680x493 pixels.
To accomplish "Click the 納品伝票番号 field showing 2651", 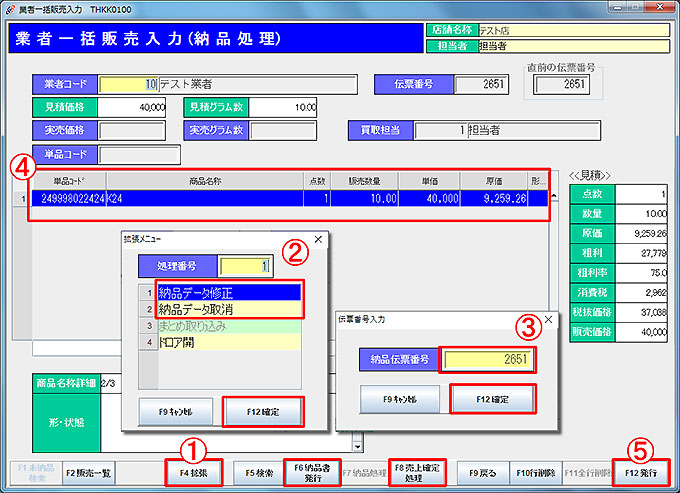I will (488, 359).
